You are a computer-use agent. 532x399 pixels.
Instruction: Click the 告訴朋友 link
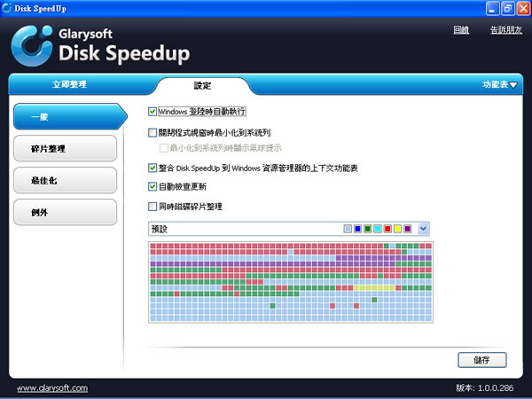coord(506,30)
